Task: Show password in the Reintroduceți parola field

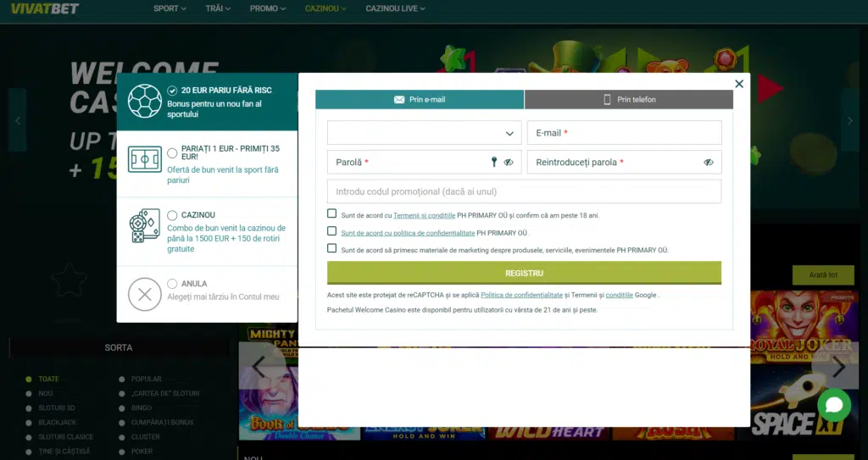Action: coord(709,162)
